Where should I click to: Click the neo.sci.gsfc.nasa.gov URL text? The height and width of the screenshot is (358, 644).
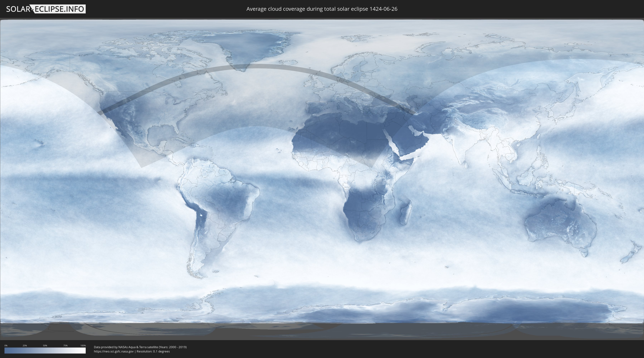[x=114, y=352]
